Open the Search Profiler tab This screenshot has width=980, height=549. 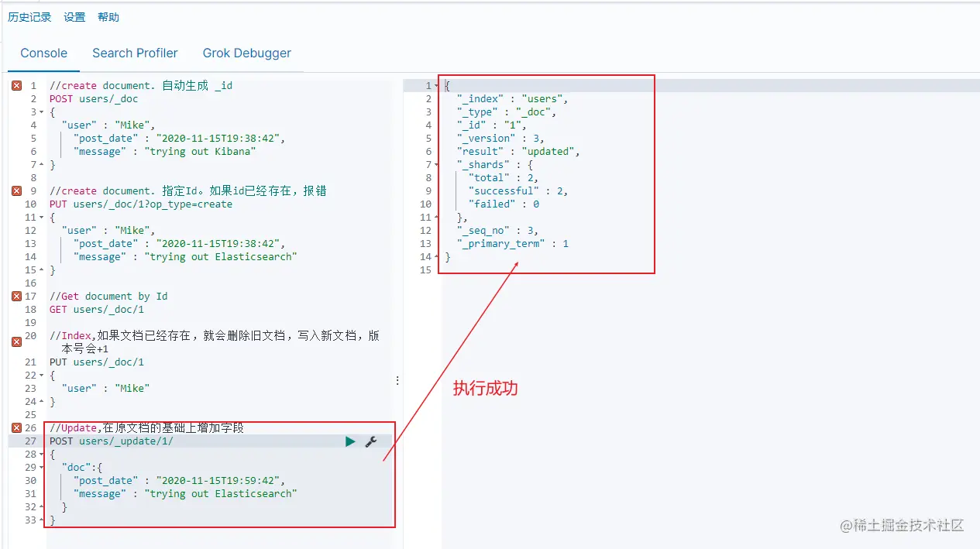[x=135, y=53]
